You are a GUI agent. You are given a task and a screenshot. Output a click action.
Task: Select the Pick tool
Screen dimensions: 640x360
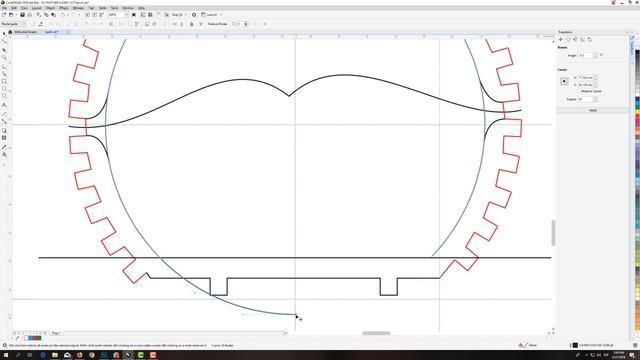(x=4, y=33)
